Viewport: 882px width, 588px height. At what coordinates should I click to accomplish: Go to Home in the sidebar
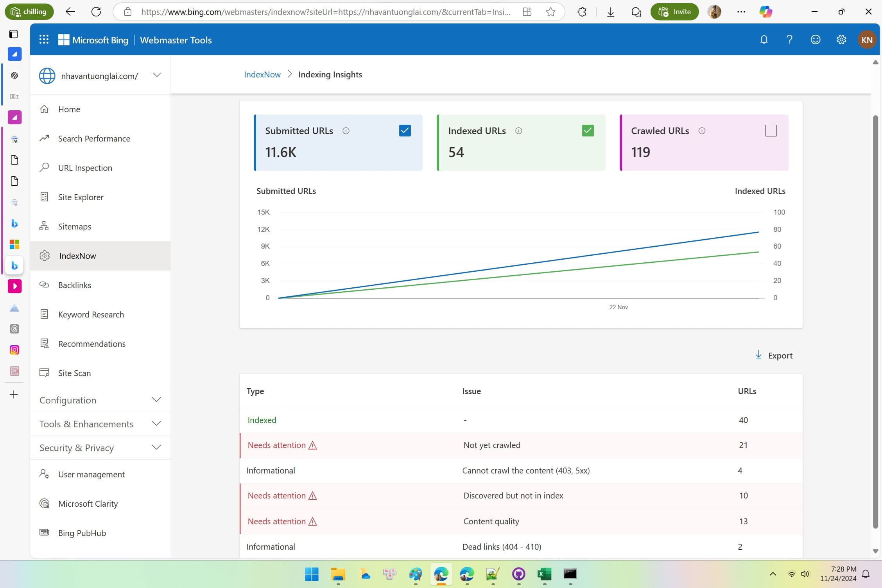pos(100,109)
